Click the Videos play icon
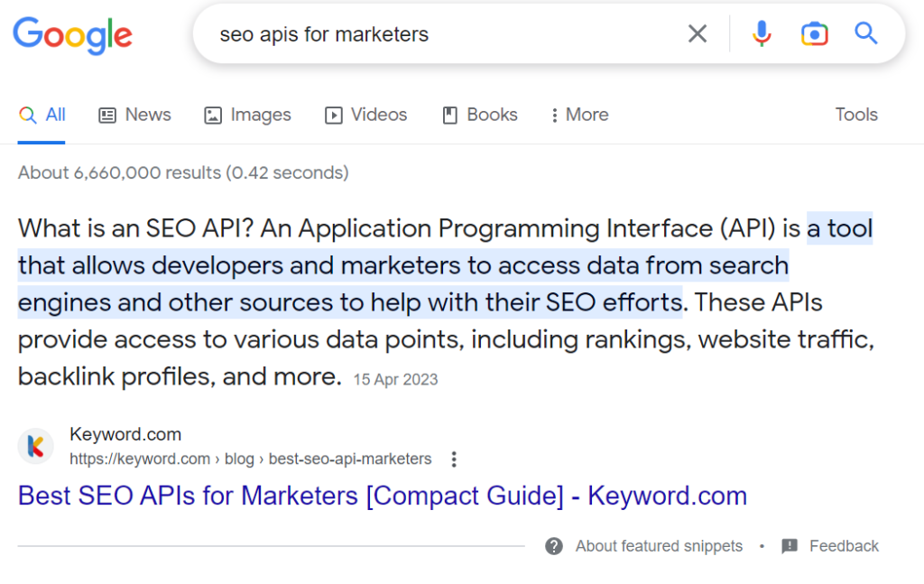Image resolution: width=924 pixels, height=584 pixels. pyautogui.click(x=332, y=115)
